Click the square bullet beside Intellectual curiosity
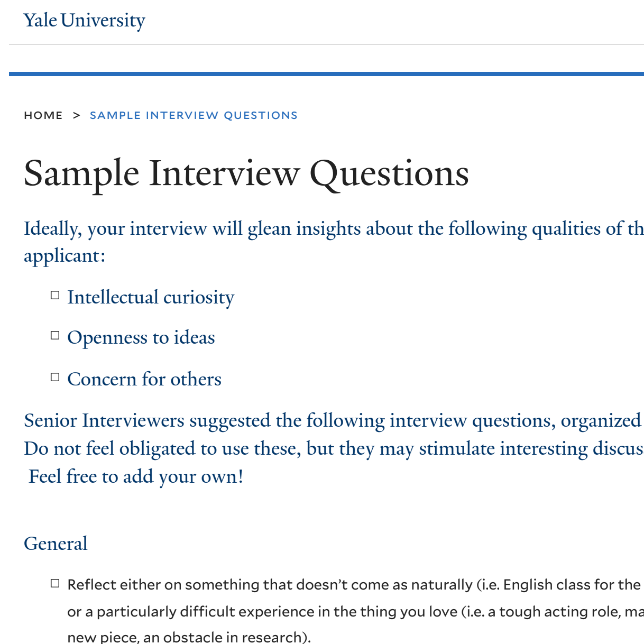Viewport: 644px width, 644px height. pos(55,295)
